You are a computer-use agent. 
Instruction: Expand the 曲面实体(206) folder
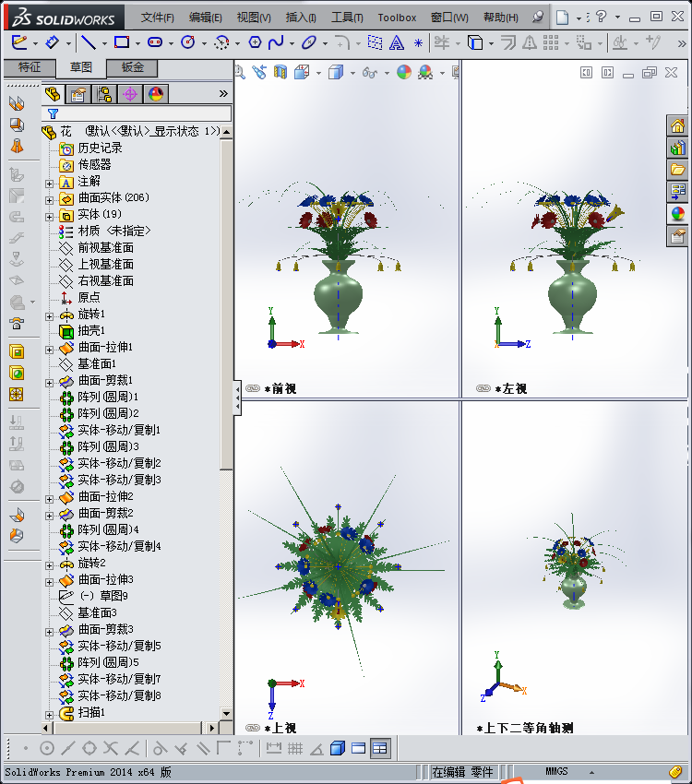[49, 200]
